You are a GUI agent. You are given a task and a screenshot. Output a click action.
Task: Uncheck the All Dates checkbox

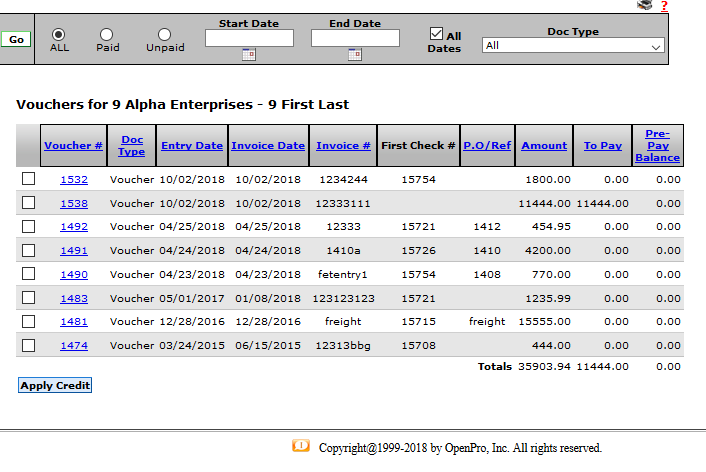pyautogui.click(x=436, y=33)
